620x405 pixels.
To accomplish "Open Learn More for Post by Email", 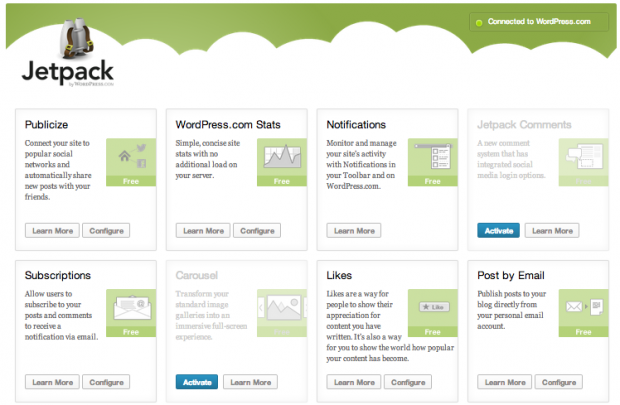I will coord(505,382).
